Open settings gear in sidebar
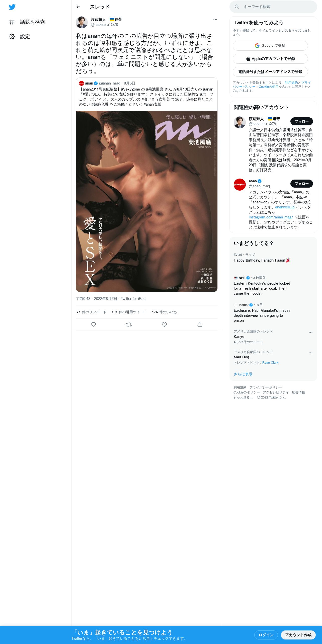This screenshot has height=644, width=322. point(12,37)
